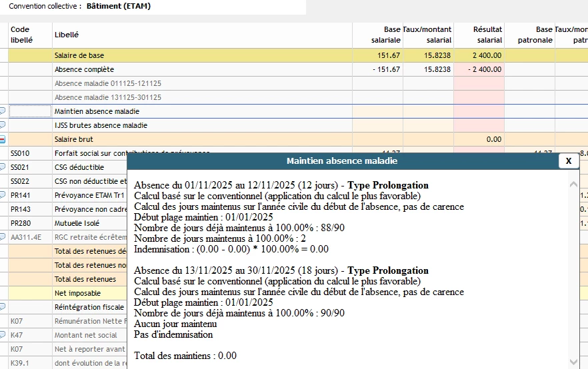Open comment bubble next to K47 row
The height and width of the screenshot is (369, 588).
(2, 335)
